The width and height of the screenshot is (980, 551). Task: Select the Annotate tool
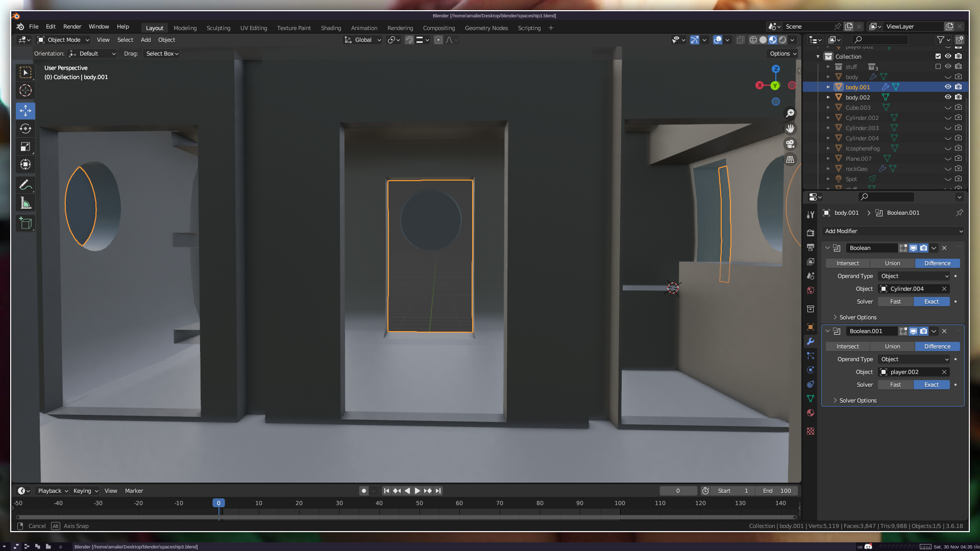26,185
